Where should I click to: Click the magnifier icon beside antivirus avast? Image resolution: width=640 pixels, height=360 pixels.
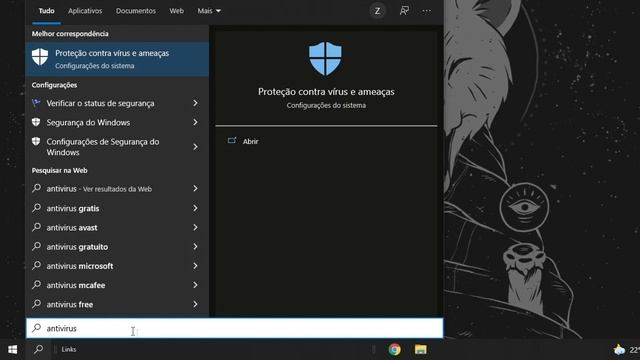37,227
